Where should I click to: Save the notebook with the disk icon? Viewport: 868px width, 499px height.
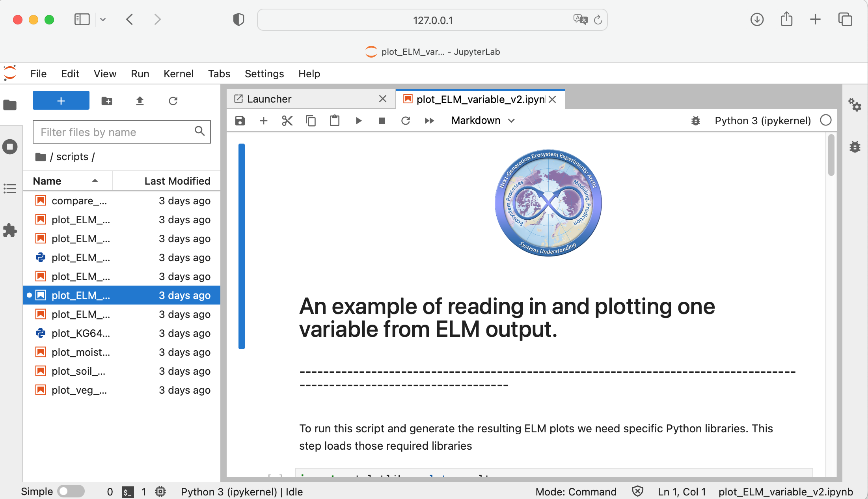coord(240,121)
